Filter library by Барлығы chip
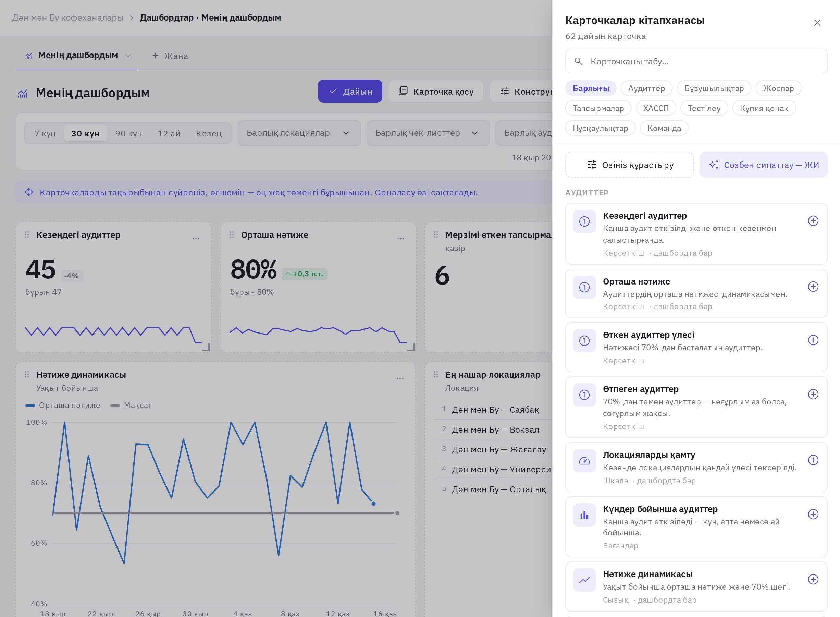This screenshot has width=840, height=617. pos(591,88)
